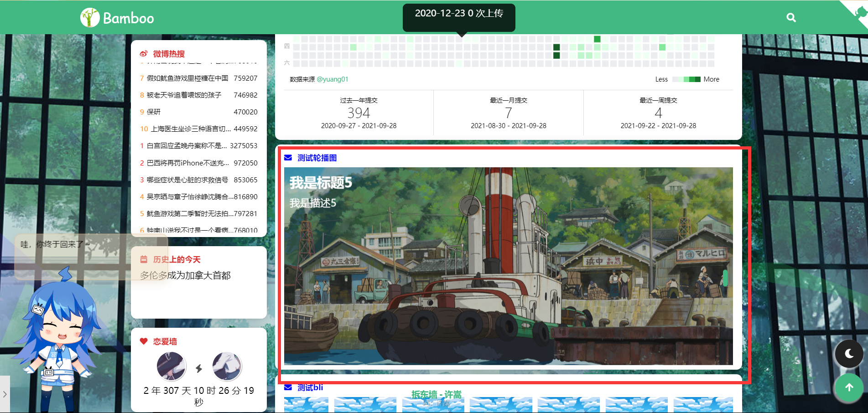Click the back-to-top arrow button
868x413 pixels.
coord(849,387)
